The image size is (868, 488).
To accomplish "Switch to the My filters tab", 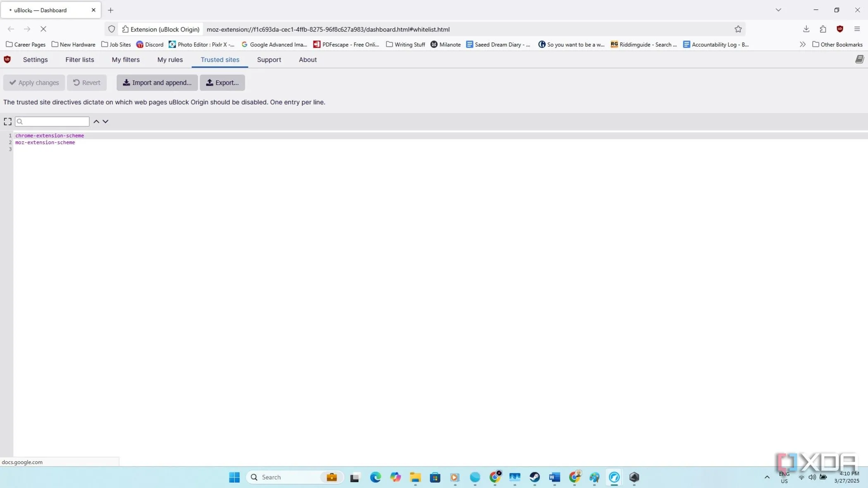I will (126, 60).
